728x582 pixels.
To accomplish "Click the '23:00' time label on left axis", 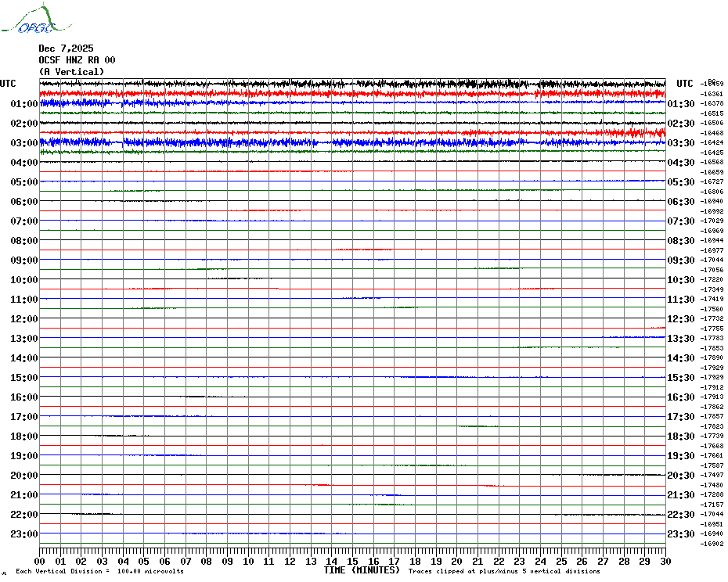I will (24, 534).
